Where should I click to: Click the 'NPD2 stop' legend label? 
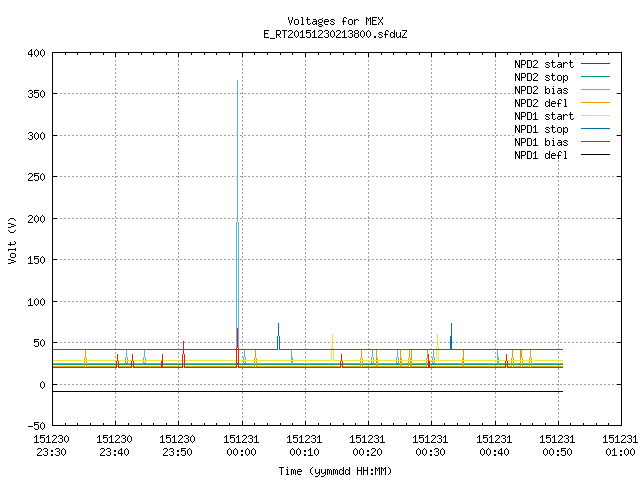[541, 77]
